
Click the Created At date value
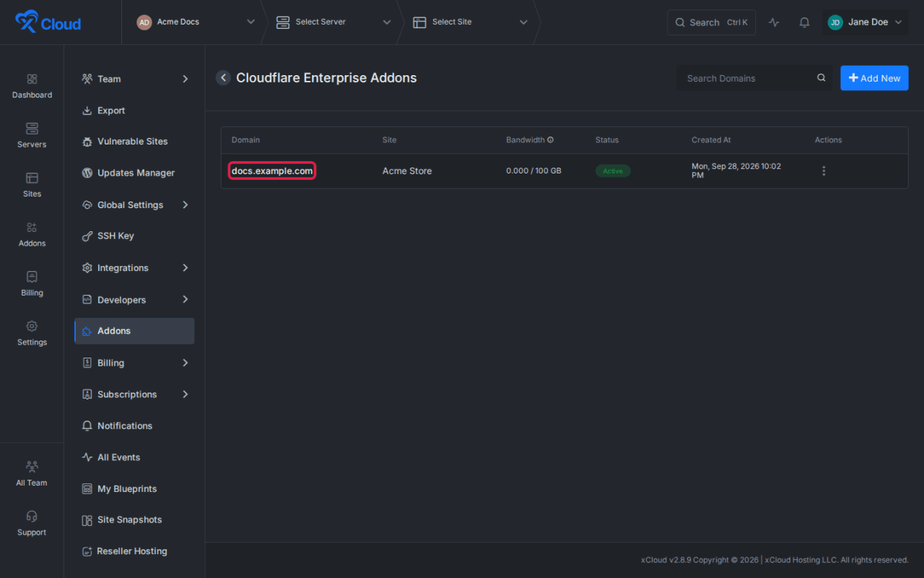pyautogui.click(x=736, y=171)
